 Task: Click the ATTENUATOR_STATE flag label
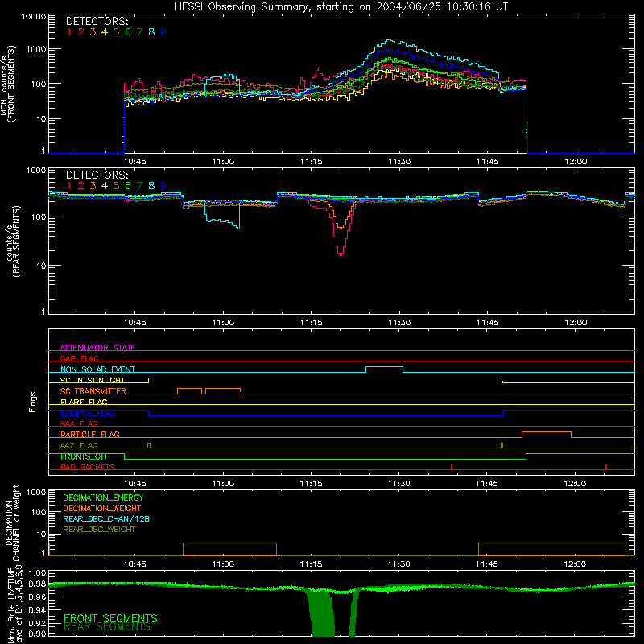coord(97,348)
